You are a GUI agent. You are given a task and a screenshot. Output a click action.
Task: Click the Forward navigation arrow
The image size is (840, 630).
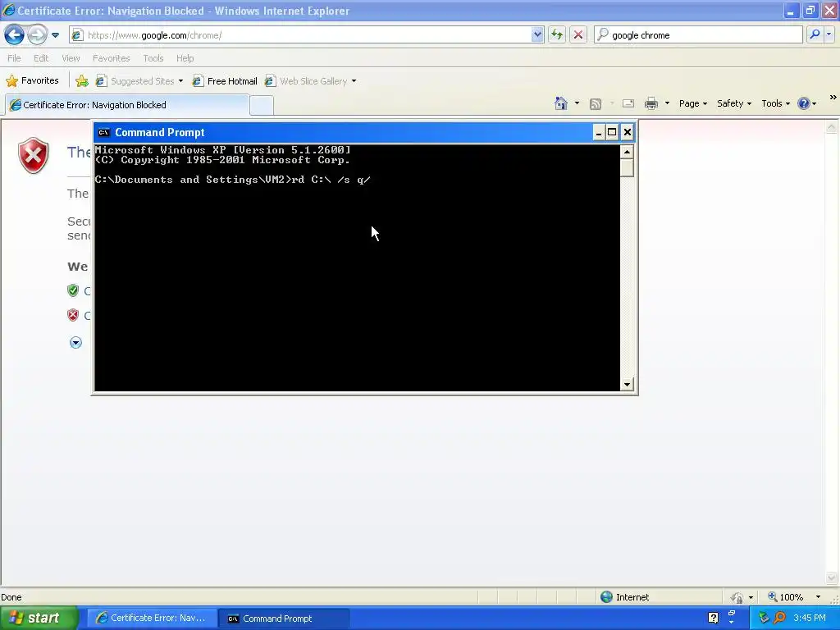[37, 35]
